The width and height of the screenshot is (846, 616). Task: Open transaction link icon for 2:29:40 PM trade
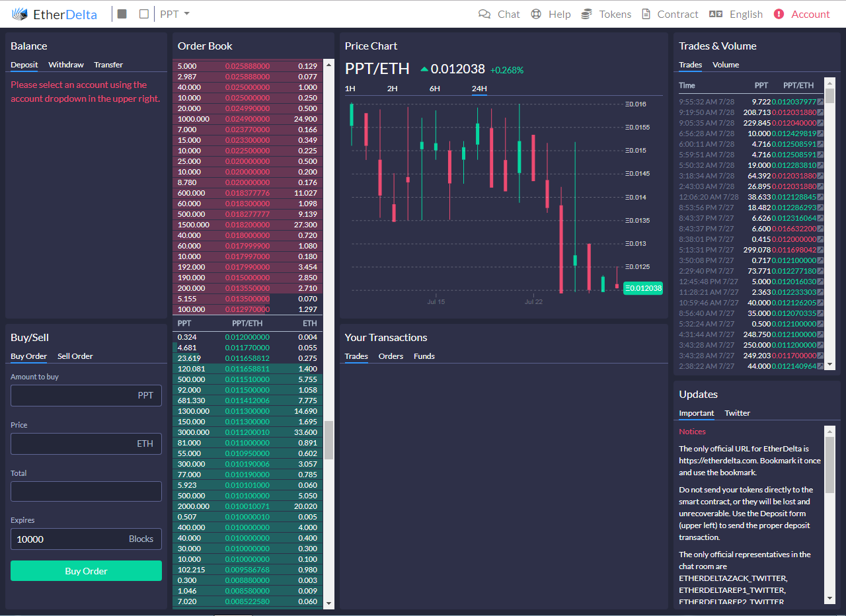[x=821, y=271]
